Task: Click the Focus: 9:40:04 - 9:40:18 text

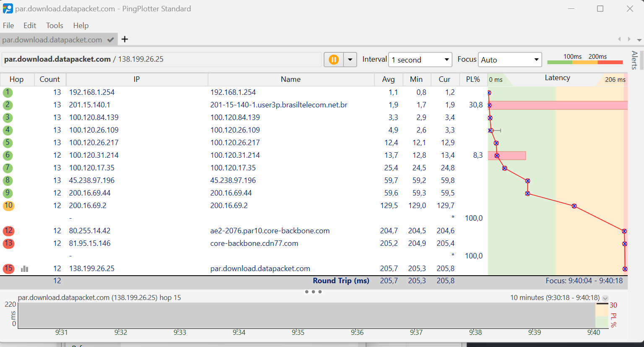Action: tap(584, 281)
